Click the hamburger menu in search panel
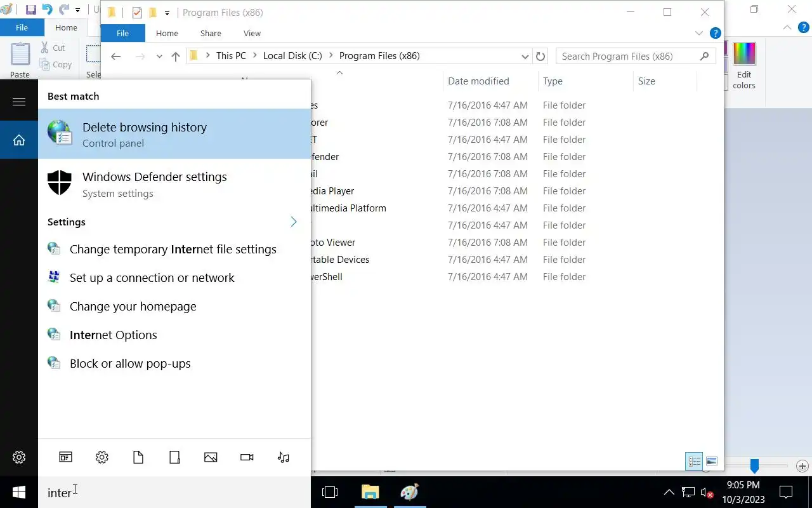The width and height of the screenshot is (812, 508). [19, 102]
